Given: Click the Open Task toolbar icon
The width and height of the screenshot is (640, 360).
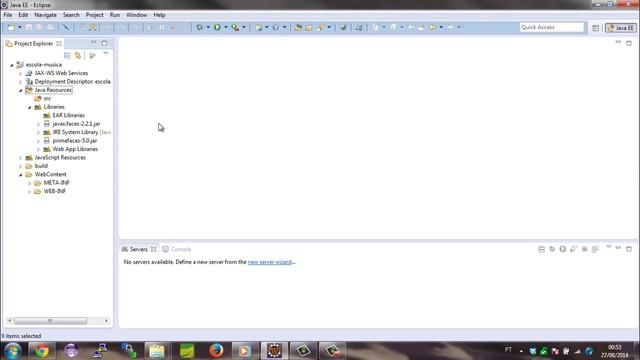Looking at the screenshot, I should click(309, 27).
